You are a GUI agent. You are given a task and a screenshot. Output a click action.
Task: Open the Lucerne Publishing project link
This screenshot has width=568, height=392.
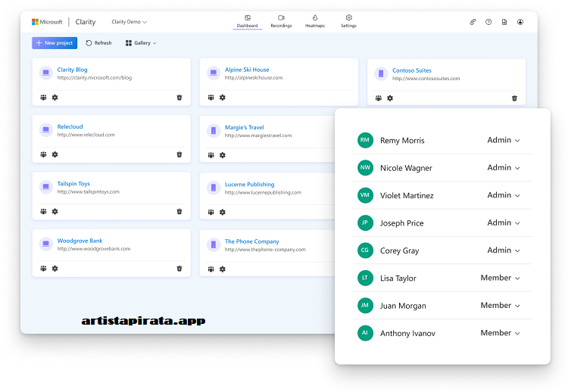tap(249, 184)
